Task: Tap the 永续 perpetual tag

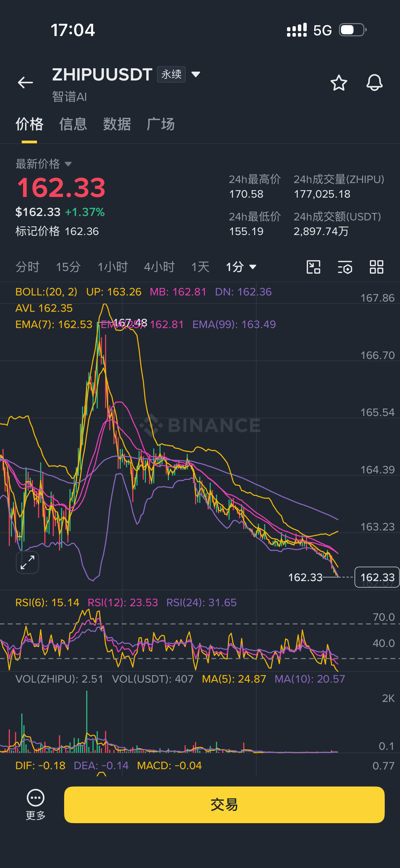Action: [171, 74]
